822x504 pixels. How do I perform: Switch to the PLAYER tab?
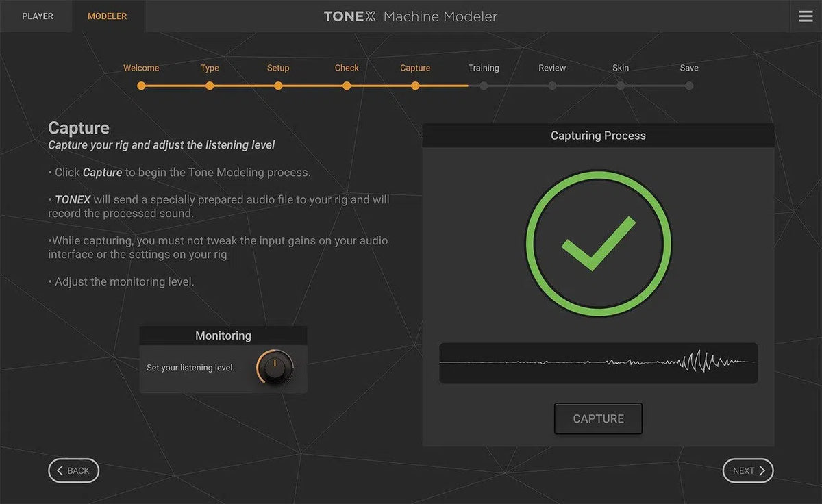point(37,16)
